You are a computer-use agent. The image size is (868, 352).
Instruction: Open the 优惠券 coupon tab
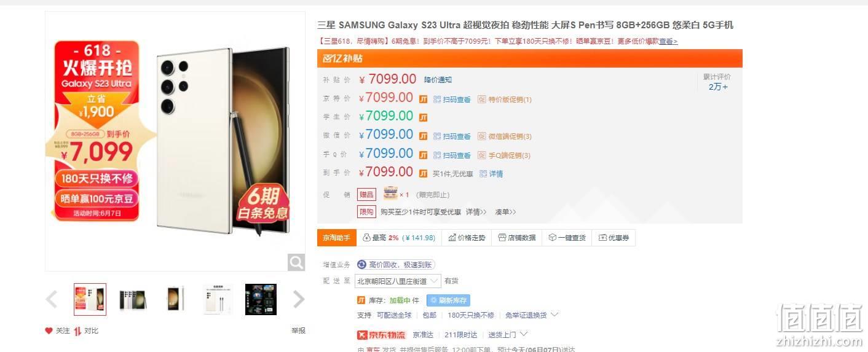(x=614, y=238)
